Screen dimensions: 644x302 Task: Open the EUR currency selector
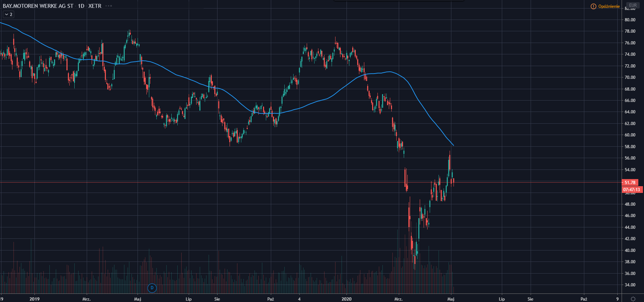coord(633,5)
